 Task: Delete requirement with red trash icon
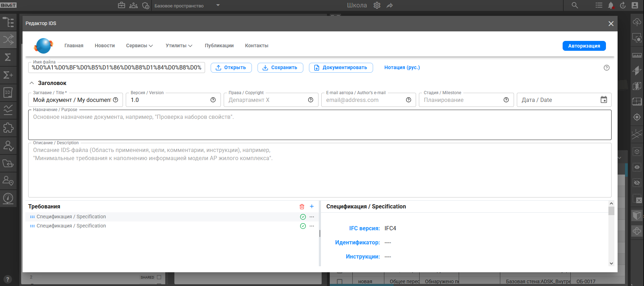pos(302,207)
